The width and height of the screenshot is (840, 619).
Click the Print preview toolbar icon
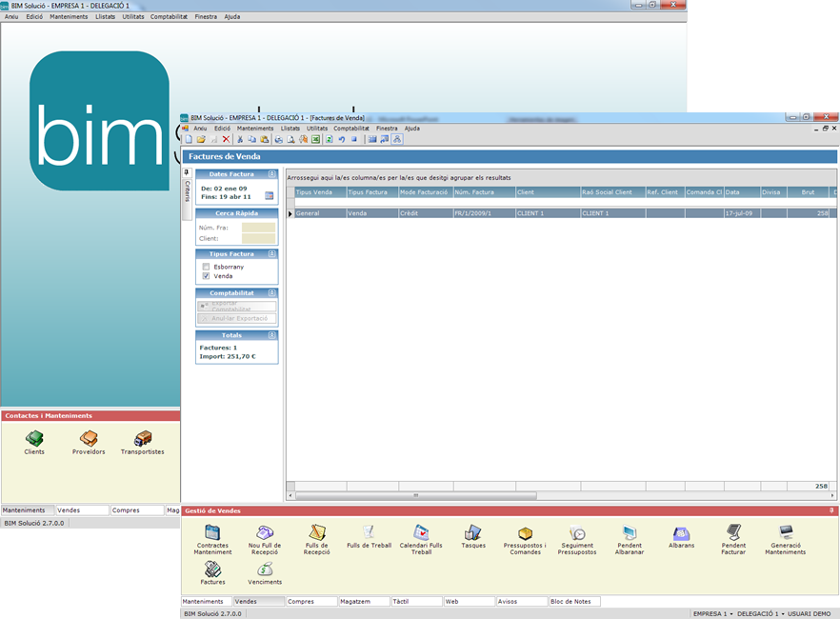[290, 139]
